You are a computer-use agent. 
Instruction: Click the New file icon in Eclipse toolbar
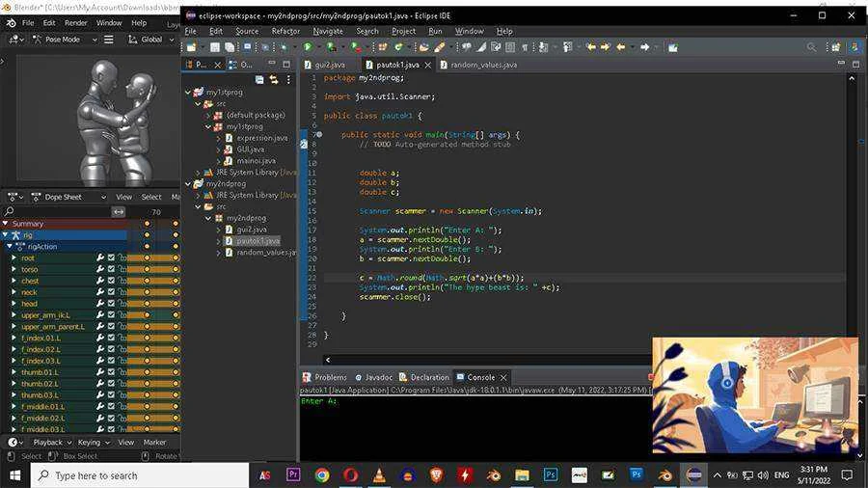click(192, 47)
